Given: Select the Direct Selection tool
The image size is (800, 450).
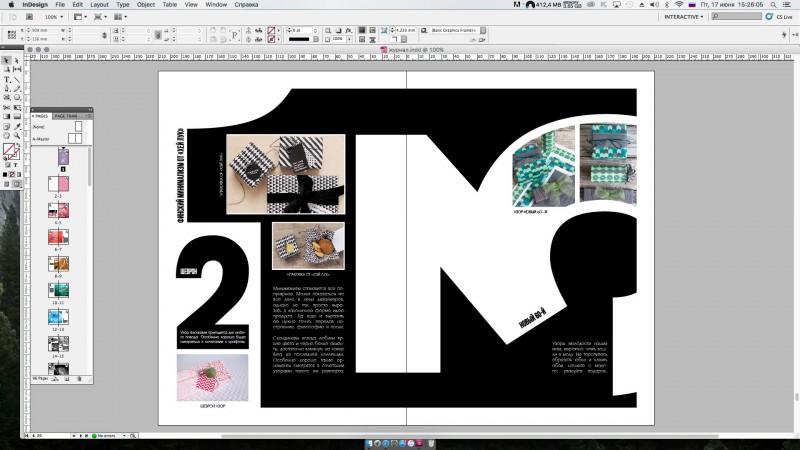Looking at the screenshot, I should pyautogui.click(x=16, y=61).
